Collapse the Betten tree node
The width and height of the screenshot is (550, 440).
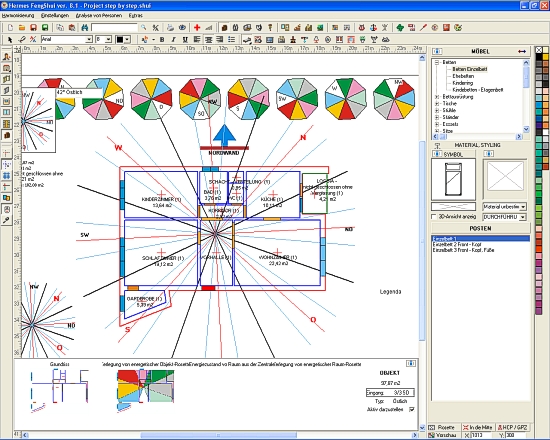437,62
